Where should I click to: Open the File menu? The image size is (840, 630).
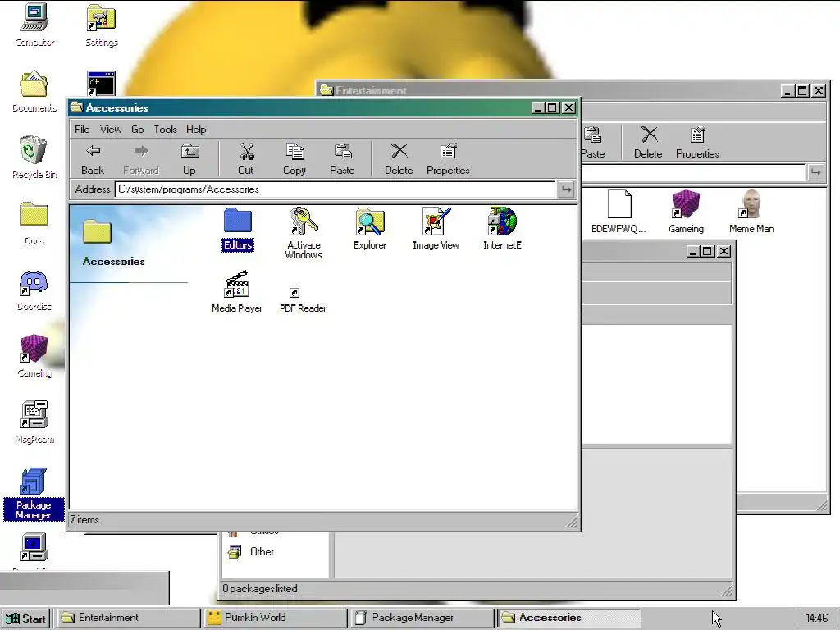[82, 129]
